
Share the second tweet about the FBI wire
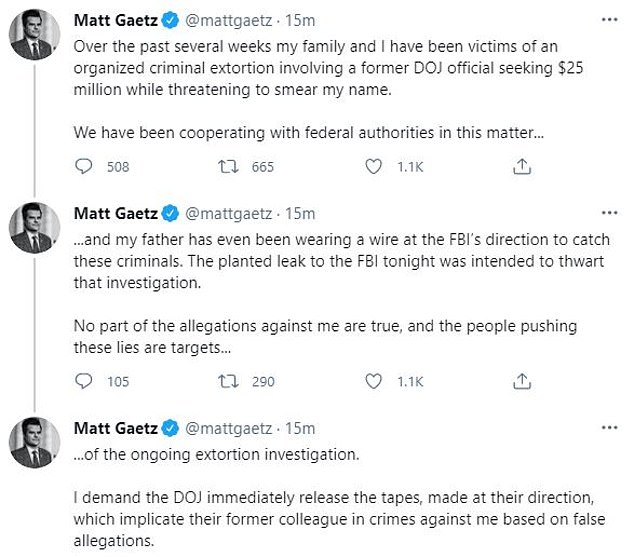point(520,380)
